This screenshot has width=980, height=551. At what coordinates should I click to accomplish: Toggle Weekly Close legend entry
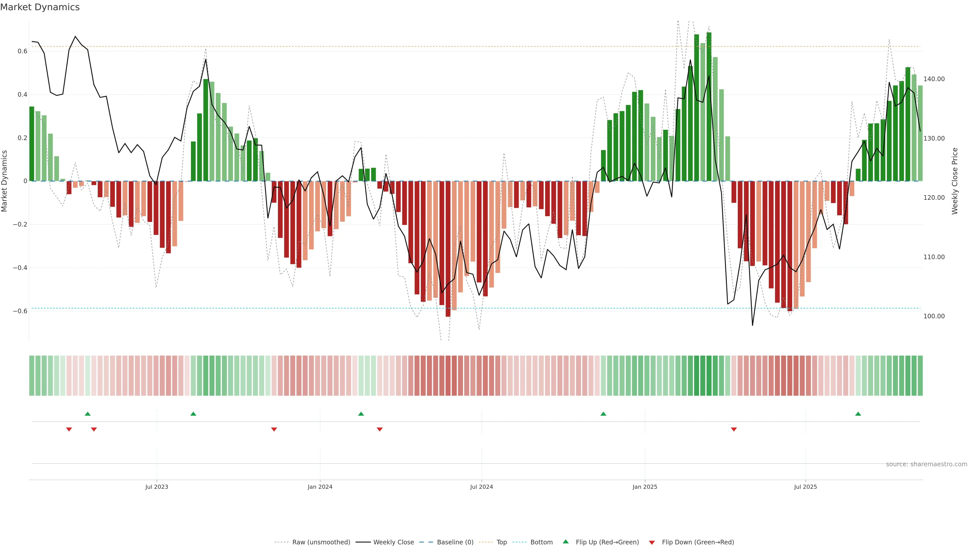point(393,542)
